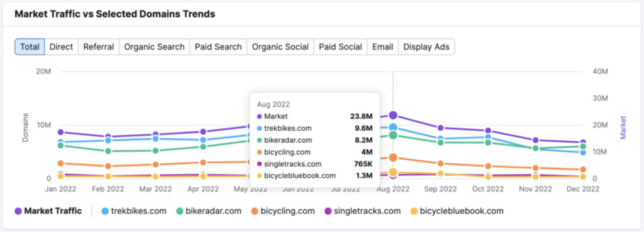Image resolution: width=644 pixels, height=232 pixels.
Task: Click the Feb 2022 axis label
Action: 108,189
